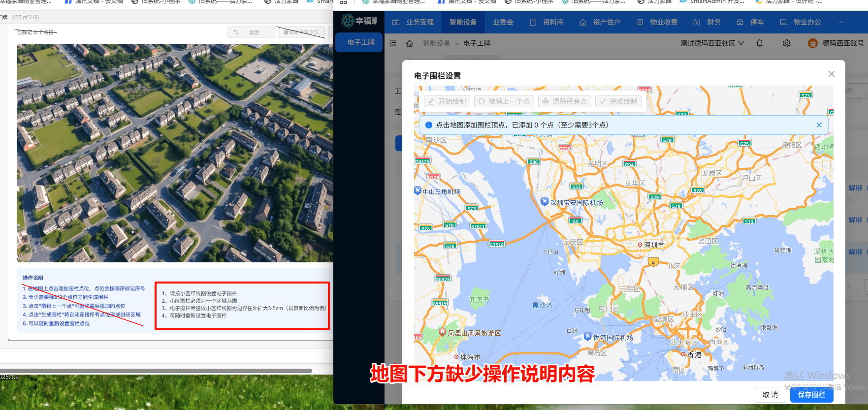Expand the ··· overflow menu in the top navigation
Screen dimensions: 868x410
point(840,22)
